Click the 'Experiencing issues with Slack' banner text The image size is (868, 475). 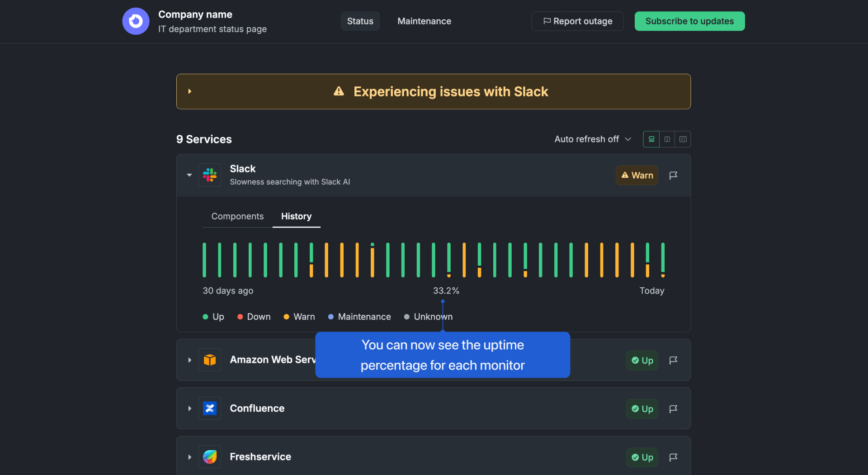tap(451, 91)
